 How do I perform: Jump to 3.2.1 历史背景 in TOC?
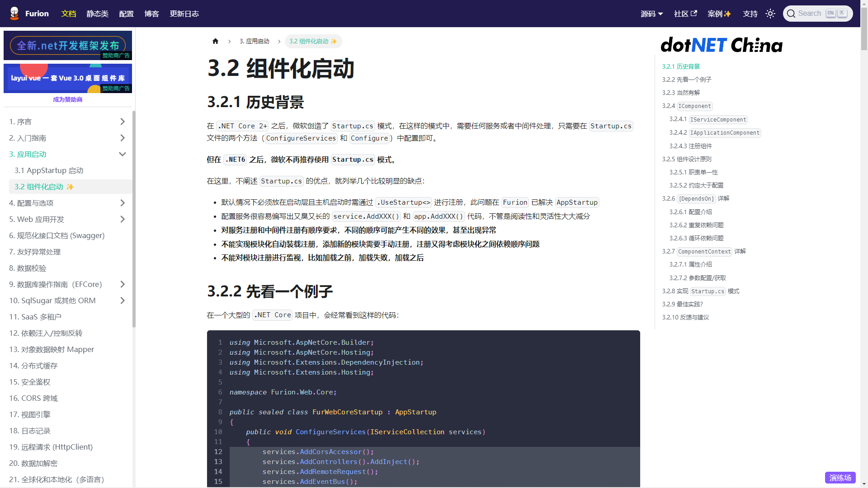pos(681,66)
